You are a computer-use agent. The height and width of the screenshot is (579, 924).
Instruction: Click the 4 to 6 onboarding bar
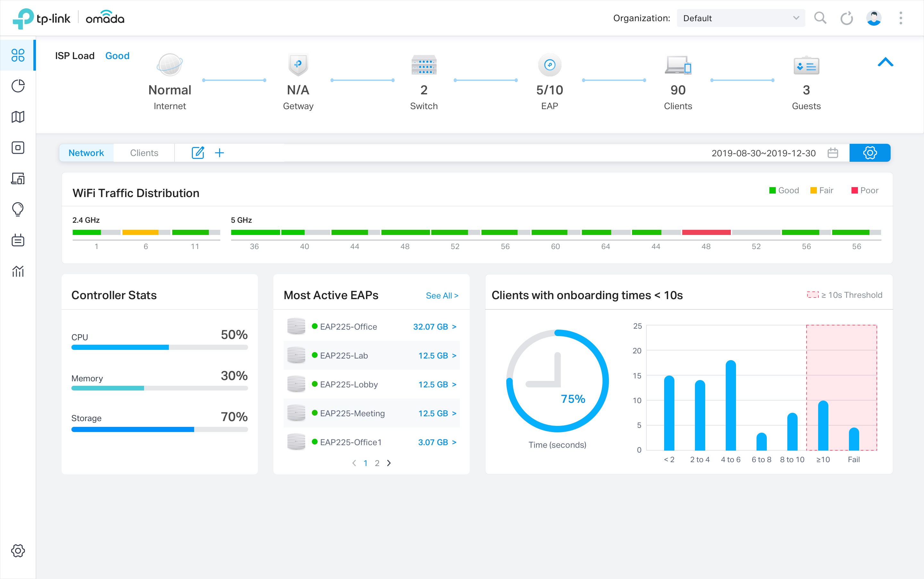pos(731,405)
